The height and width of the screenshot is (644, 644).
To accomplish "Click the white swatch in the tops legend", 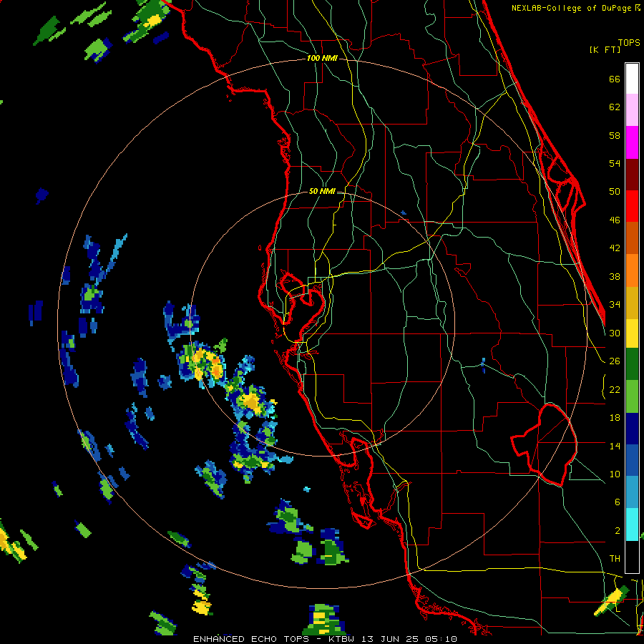I will click(632, 79).
